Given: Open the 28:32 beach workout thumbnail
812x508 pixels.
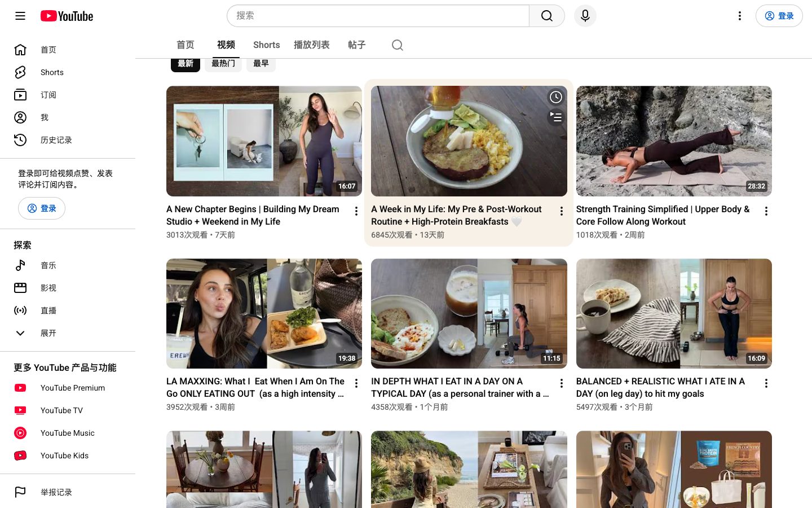Looking at the screenshot, I should (674, 141).
